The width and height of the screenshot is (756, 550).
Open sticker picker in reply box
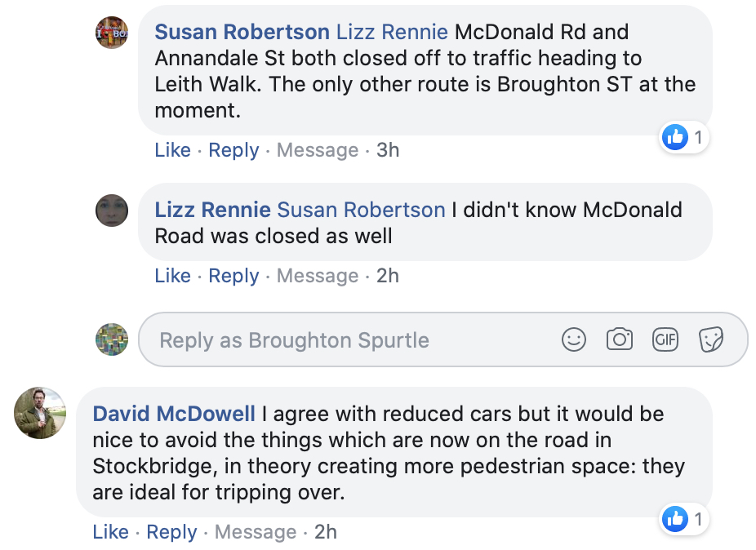click(x=710, y=339)
